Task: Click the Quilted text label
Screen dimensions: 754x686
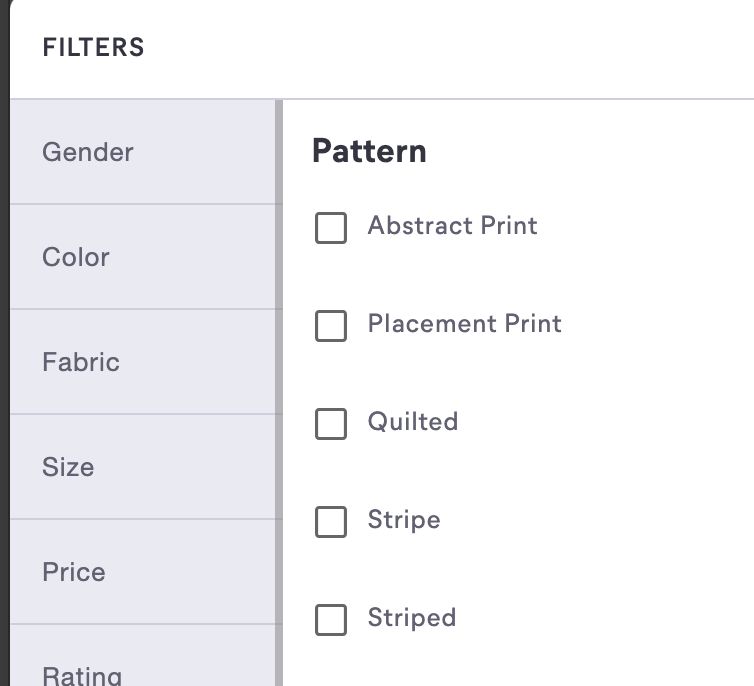Action: (x=412, y=421)
